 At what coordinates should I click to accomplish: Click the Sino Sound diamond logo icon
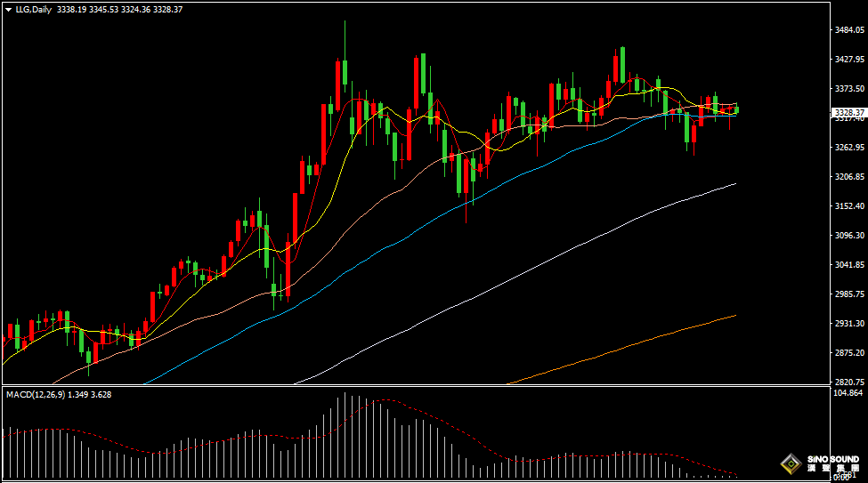click(791, 463)
